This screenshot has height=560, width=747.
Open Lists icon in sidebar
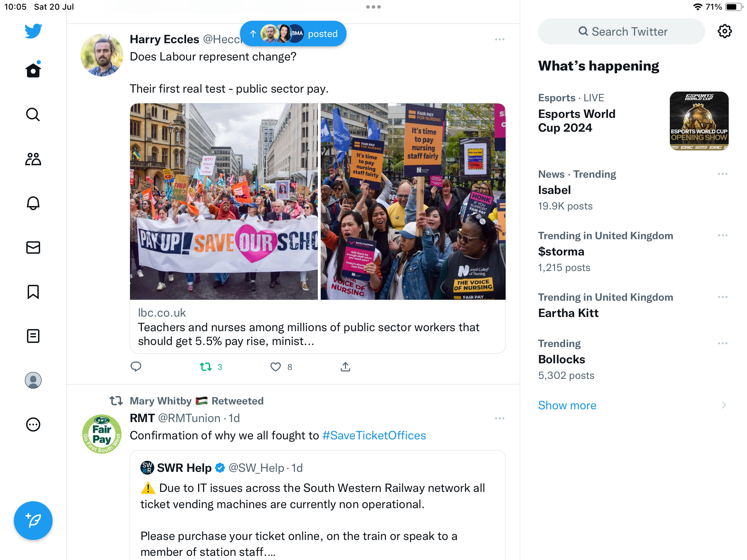click(33, 336)
